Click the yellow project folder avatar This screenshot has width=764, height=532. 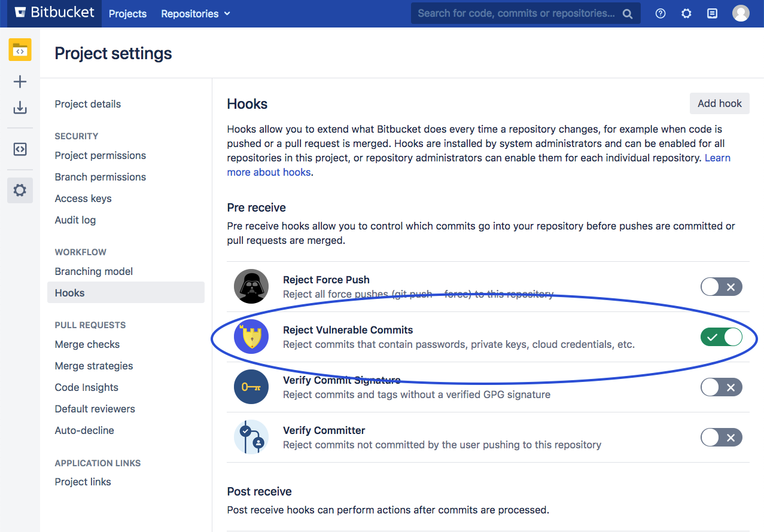20,50
